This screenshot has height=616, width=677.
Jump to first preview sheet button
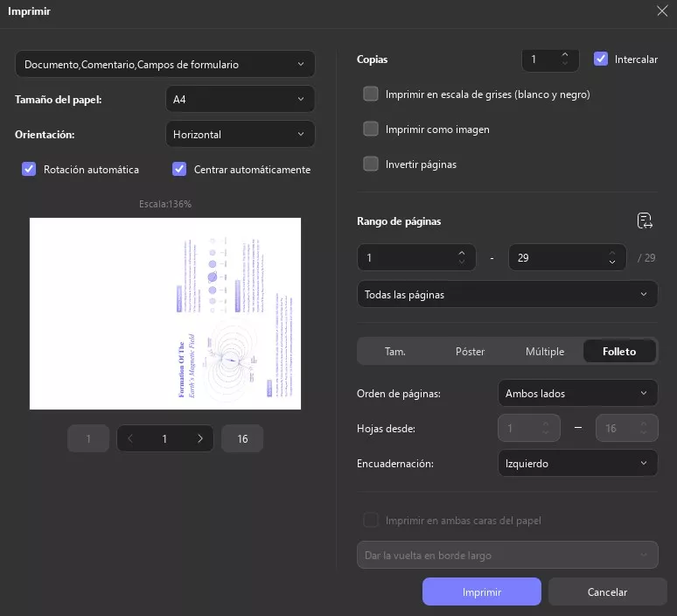88,438
